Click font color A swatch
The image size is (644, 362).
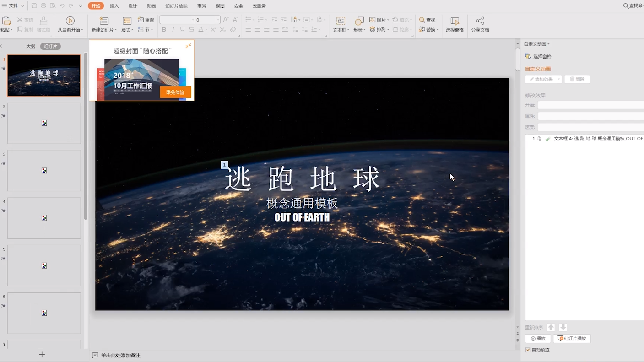[x=201, y=29]
